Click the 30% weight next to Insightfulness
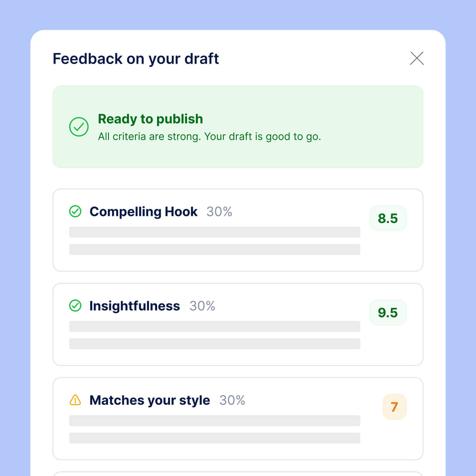 (x=202, y=306)
